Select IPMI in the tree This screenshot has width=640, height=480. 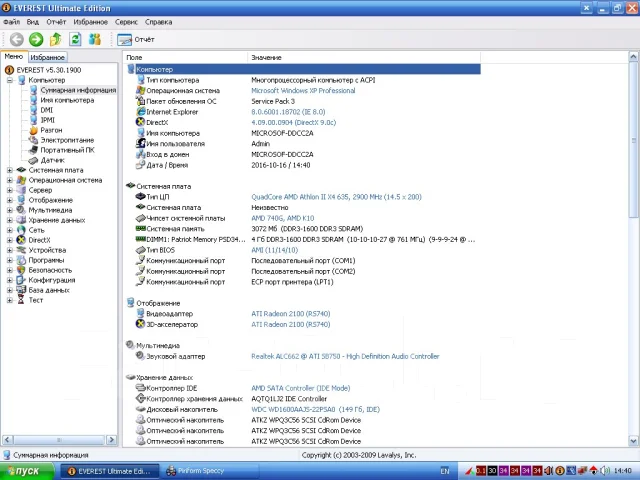(47, 120)
